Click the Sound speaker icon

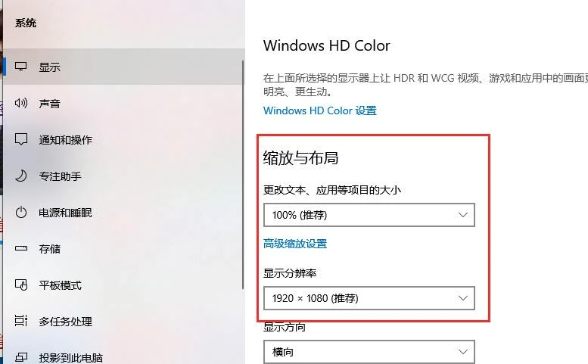20,103
